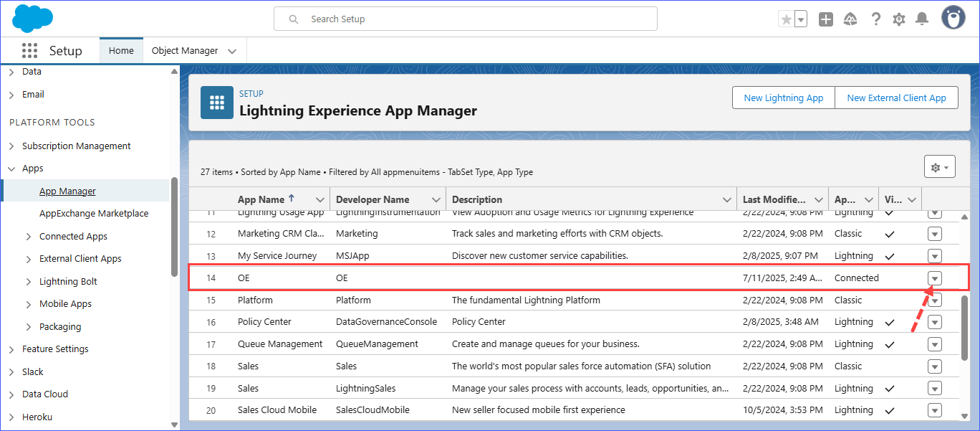The width and height of the screenshot is (980, 431).
Task: Click the Salesforce cloud logo
Action: (33, 19)
